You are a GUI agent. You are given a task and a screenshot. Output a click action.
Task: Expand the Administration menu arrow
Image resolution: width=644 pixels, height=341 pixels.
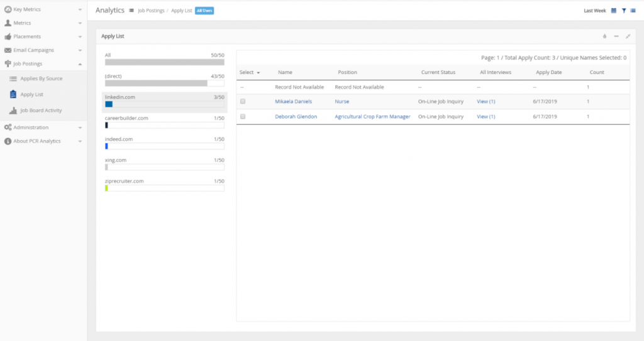[x=80, y=127]
